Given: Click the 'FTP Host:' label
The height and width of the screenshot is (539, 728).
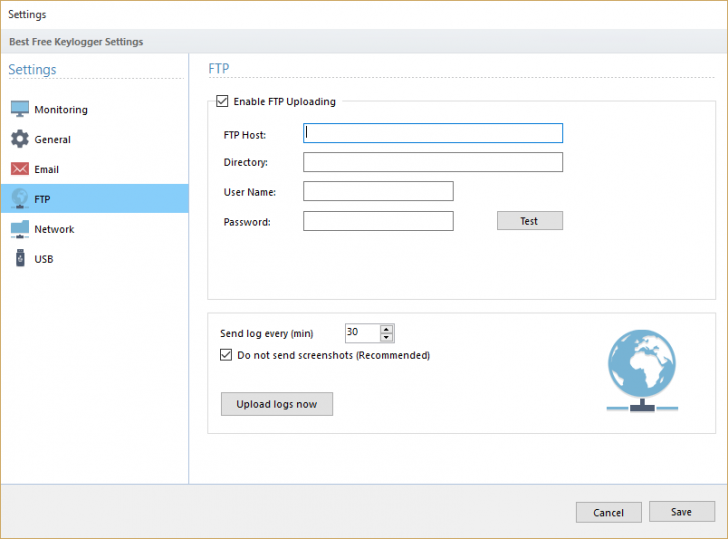Looking at the screenshot, I should tap(245, 135).
